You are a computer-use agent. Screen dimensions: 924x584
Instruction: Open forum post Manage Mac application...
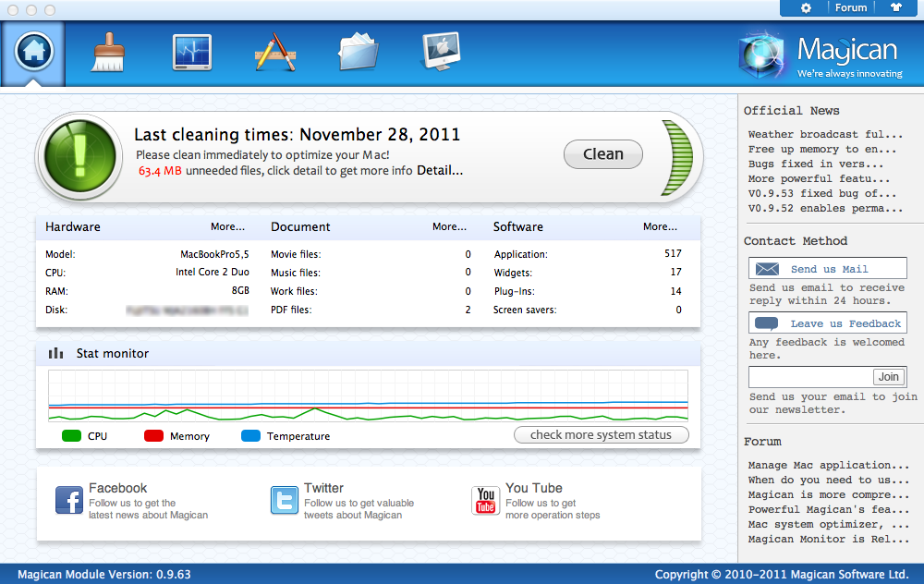829,465
